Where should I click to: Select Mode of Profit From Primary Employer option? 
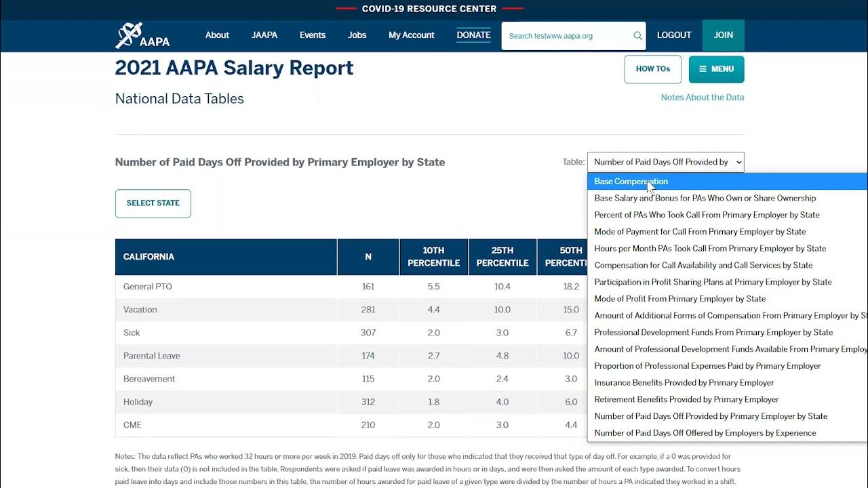[x=728, y=299]
